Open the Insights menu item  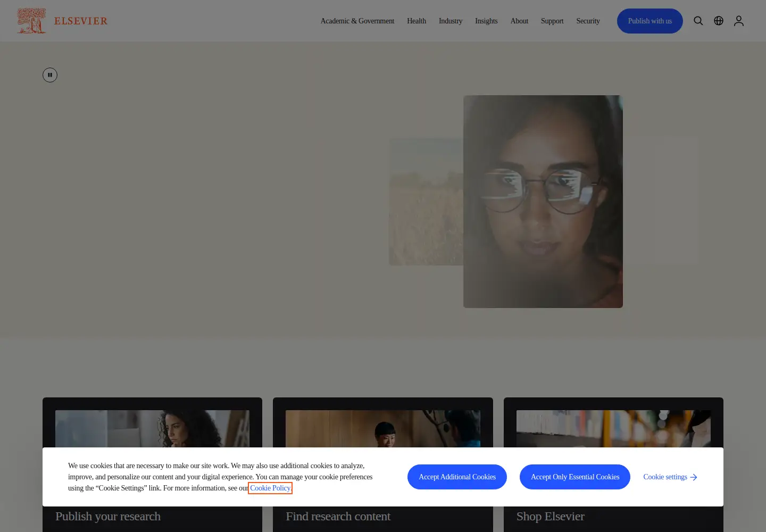(x=486, y=21)
